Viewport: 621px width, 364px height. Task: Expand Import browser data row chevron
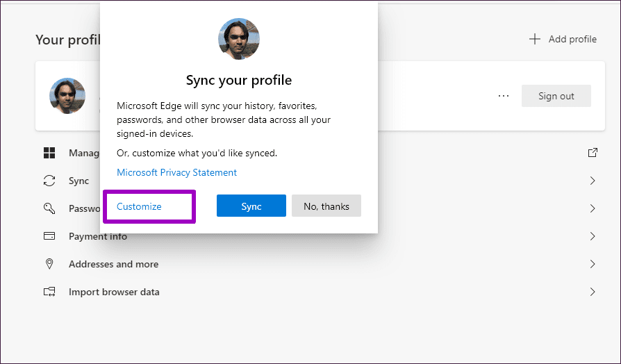click(593, 292)
